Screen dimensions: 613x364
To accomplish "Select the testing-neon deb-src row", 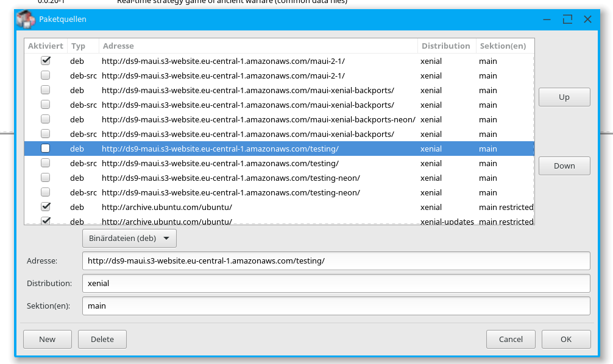I will [x=230, y=192].
